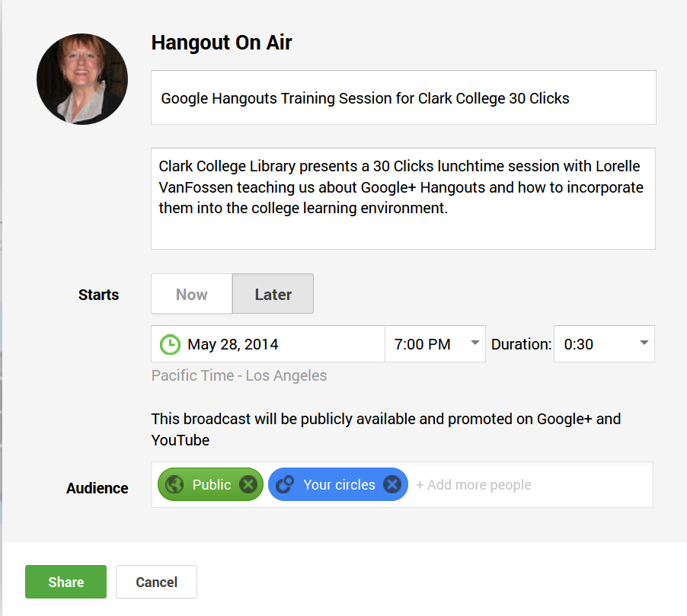Click the globe icon on the Public chip
Image resolution: width=687 pixels, height=616 pixels.
click(174, 484)
